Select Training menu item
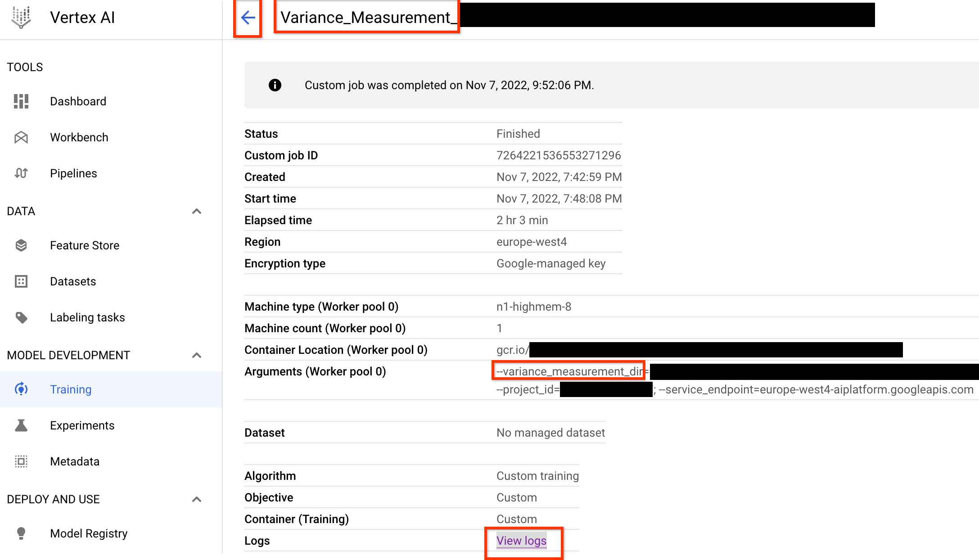Image resolution: width=979 pixels, height=560 pixels. pyautogui.click(x=71, y=390)
